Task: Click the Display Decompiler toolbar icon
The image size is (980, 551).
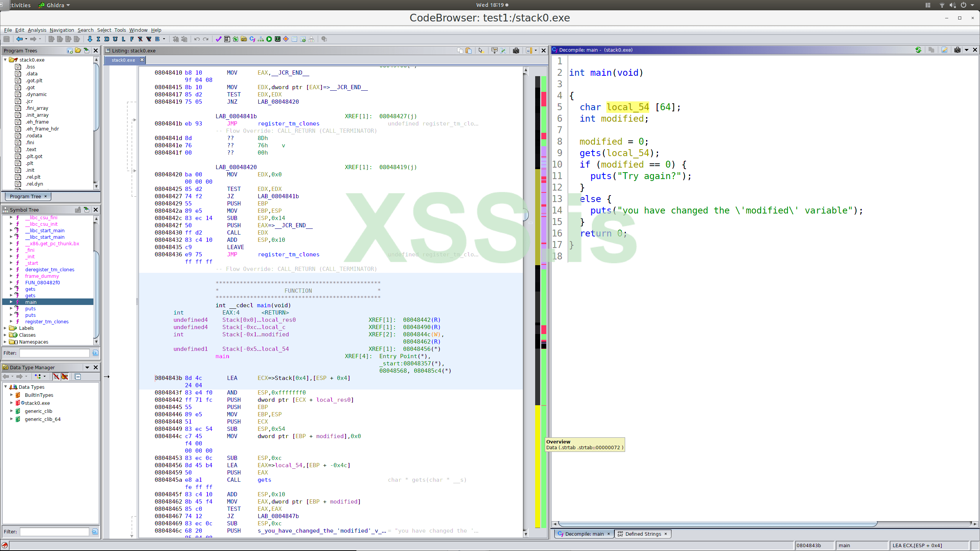Action: (252, 39)
